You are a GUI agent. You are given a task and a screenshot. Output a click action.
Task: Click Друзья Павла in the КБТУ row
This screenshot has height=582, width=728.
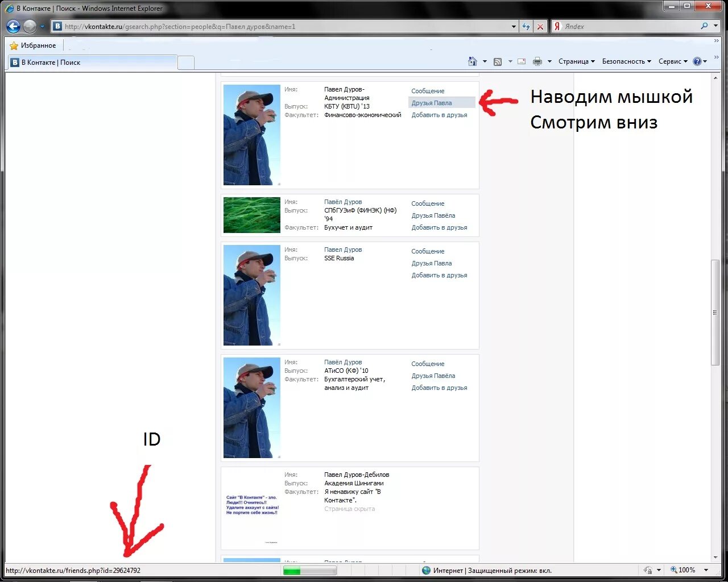tap(432, 103)
